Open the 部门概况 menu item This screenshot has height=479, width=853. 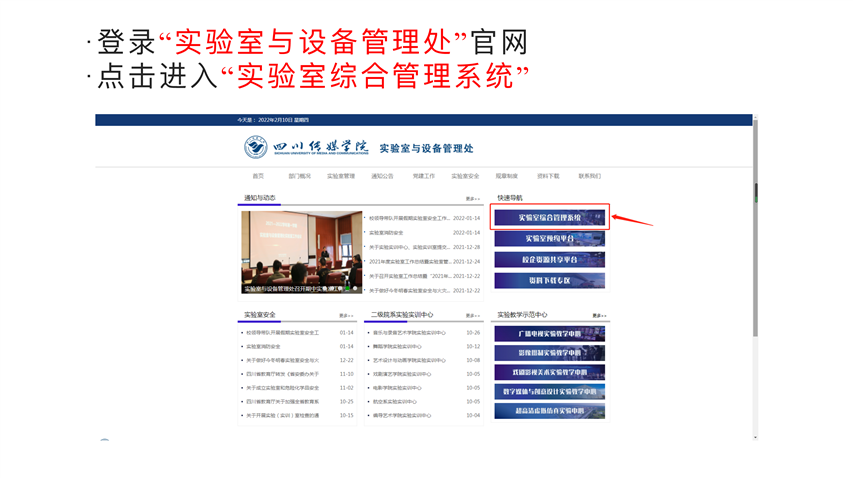(x=299, y=176)
